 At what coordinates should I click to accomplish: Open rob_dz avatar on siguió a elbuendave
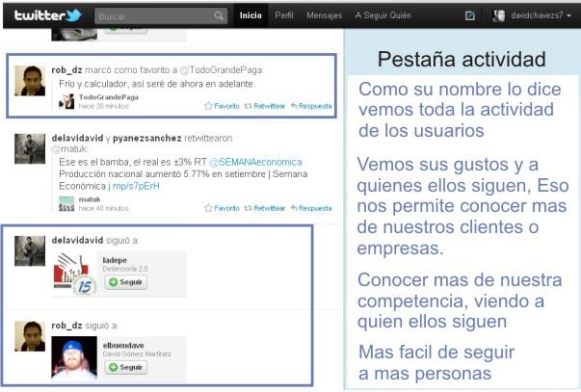pos(30,336)
